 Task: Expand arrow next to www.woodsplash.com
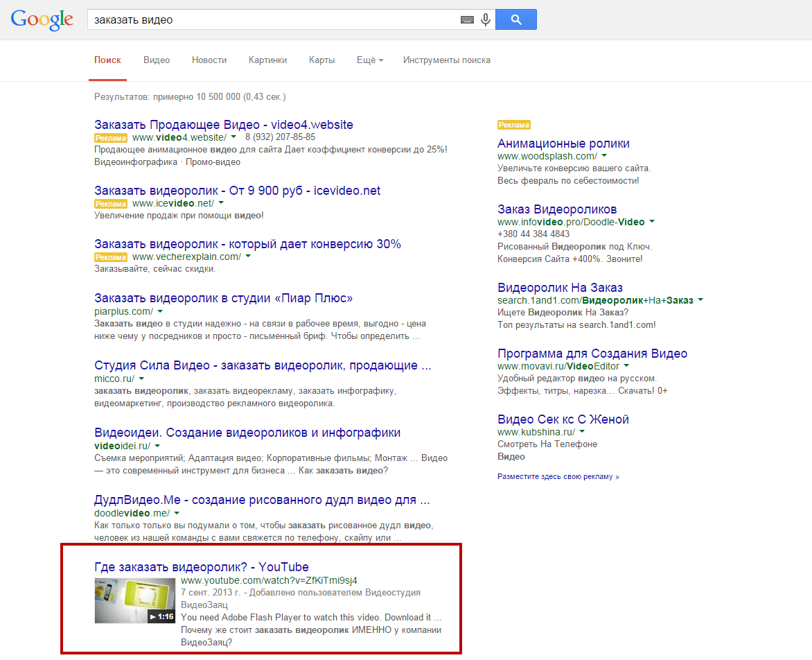tap(604, 156)
